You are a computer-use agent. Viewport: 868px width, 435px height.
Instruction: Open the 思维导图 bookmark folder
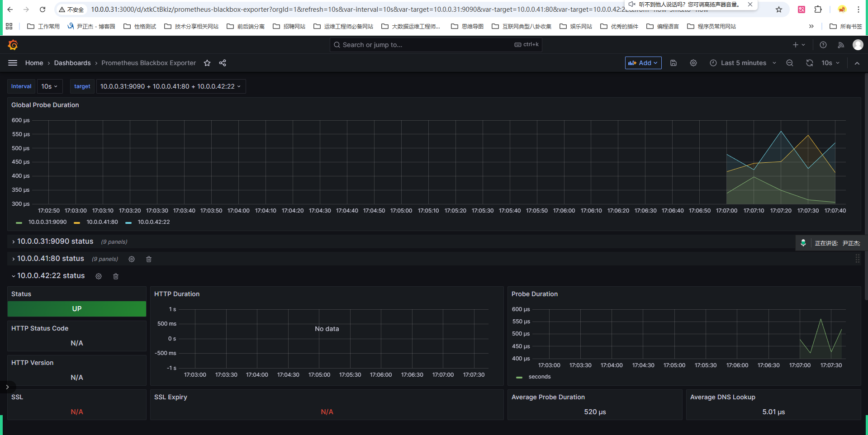tap(467, 26)
